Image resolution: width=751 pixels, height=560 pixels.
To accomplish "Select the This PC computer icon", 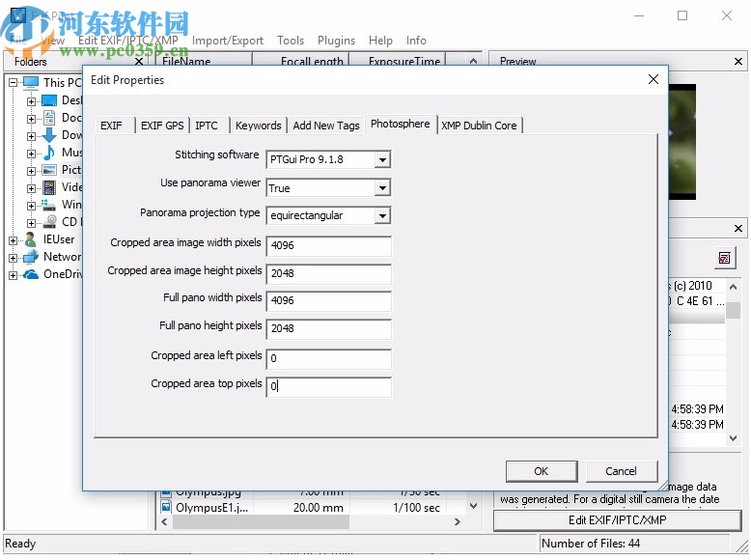I will (31, 82).
